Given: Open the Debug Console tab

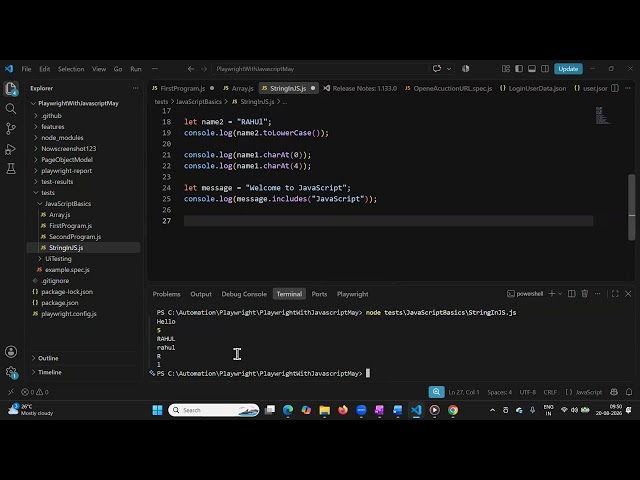Looking at the screenshot, I should click(x=244, y=294).
